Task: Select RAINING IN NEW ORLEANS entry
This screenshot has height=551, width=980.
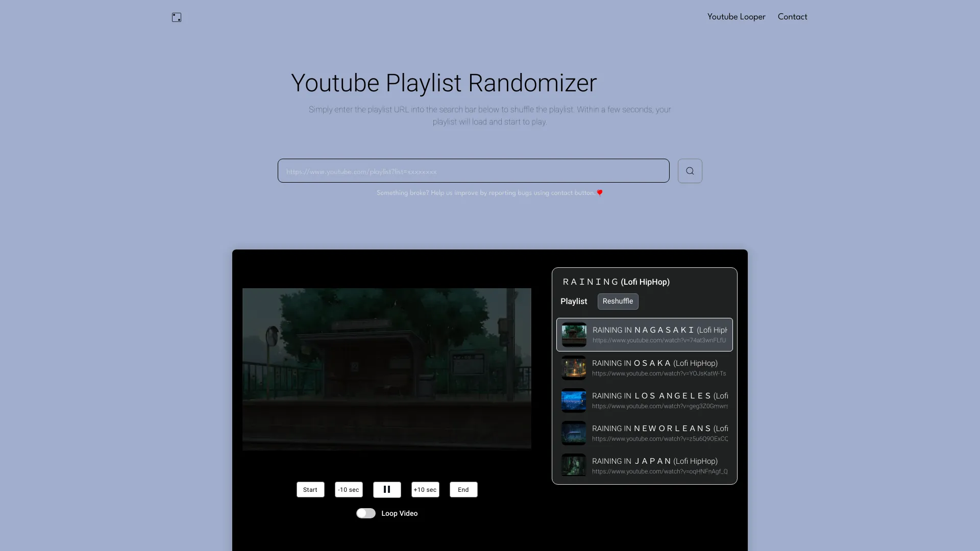Action: tap(644, 433)
